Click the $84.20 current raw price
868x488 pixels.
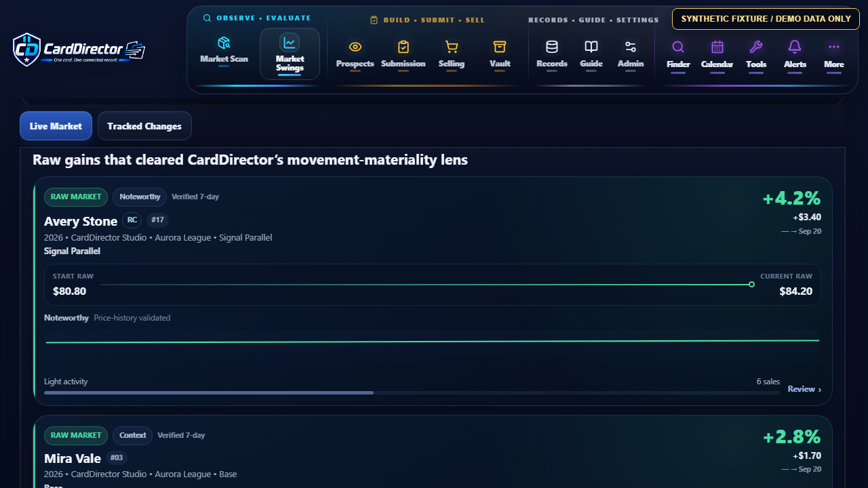point(795,291)
